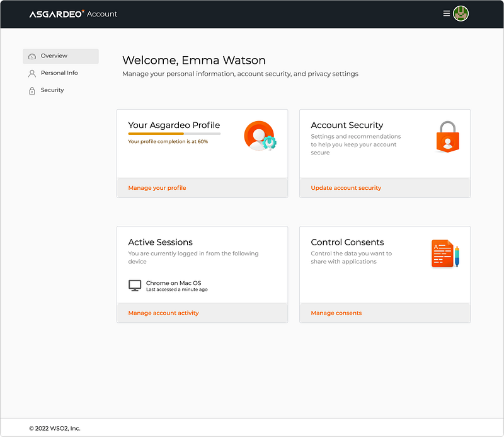Select the Overview sidebar item

click(60, 56)
